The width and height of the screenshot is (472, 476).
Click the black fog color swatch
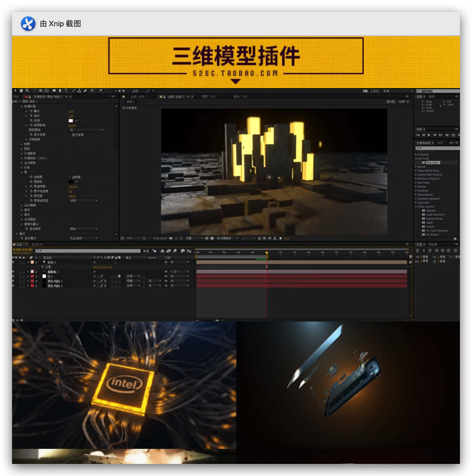tap(71, 182)
